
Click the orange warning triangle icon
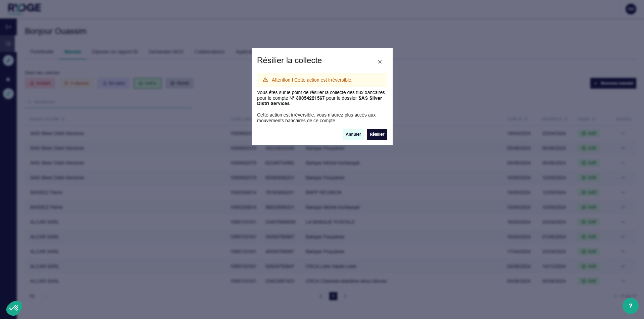pos(265,80)
